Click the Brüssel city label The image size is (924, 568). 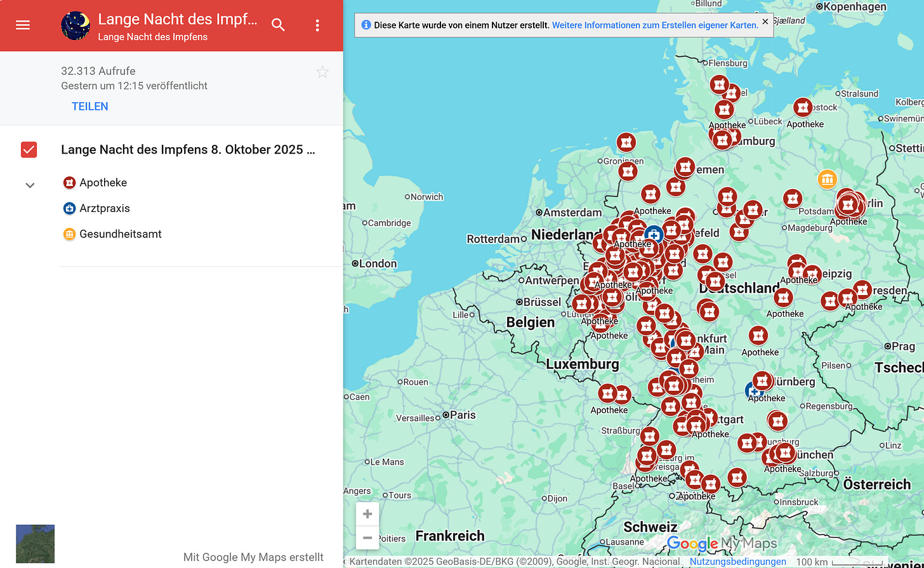[x=543, y=302]
